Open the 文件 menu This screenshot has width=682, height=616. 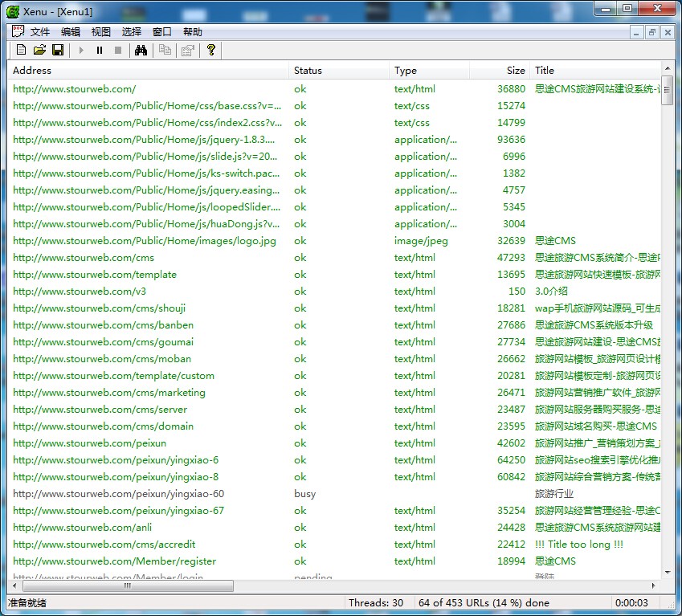pyautogui.click(x=40, y=32)
